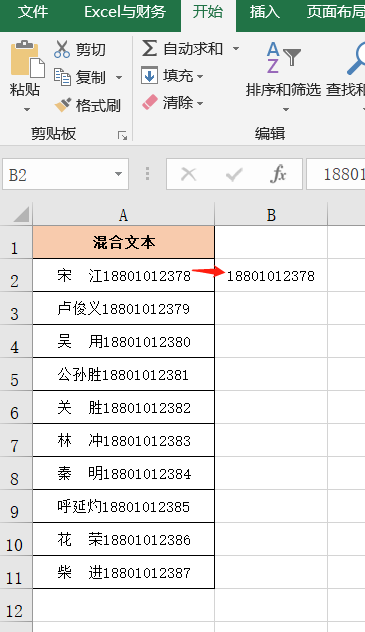
Task: Select cell with 花 荣18801012386
Action: [x=123, y=539]
